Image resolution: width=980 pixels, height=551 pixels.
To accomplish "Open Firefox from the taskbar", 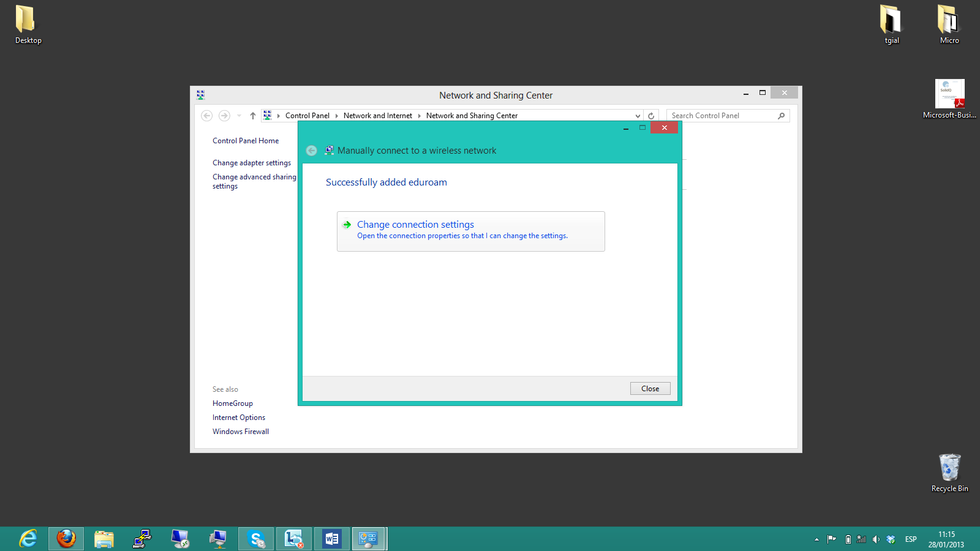I will click(66, 539).
